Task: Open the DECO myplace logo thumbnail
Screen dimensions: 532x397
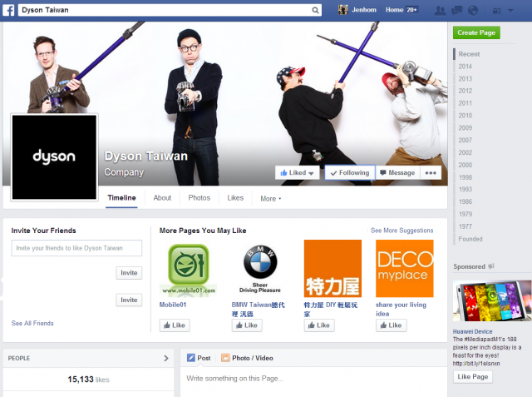Action: point(405,269)
